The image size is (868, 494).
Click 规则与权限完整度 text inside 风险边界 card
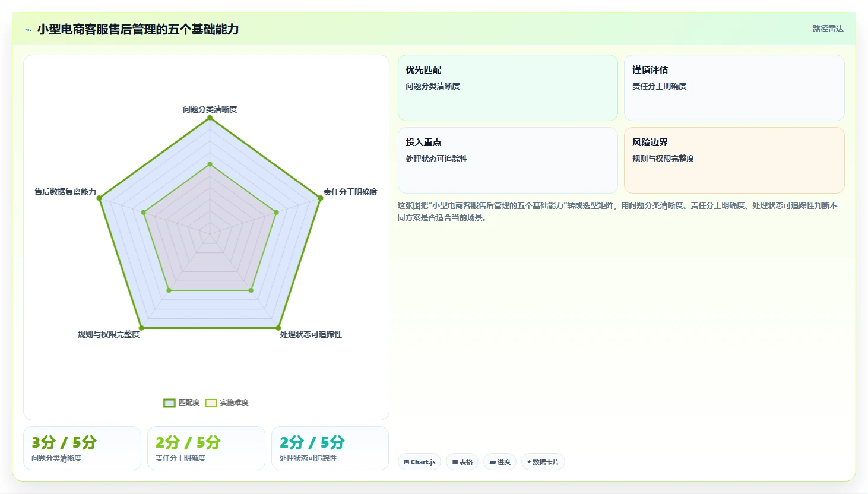(663, 159)
